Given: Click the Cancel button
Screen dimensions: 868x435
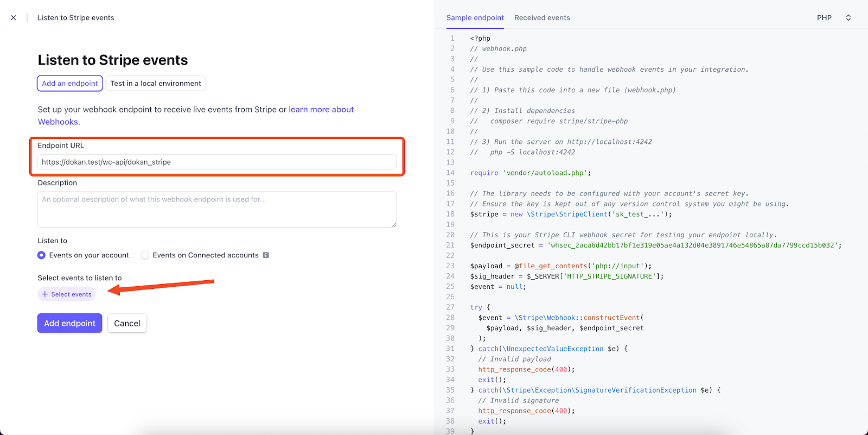Looking at the screenshot, I should click(x=127, y=323).
